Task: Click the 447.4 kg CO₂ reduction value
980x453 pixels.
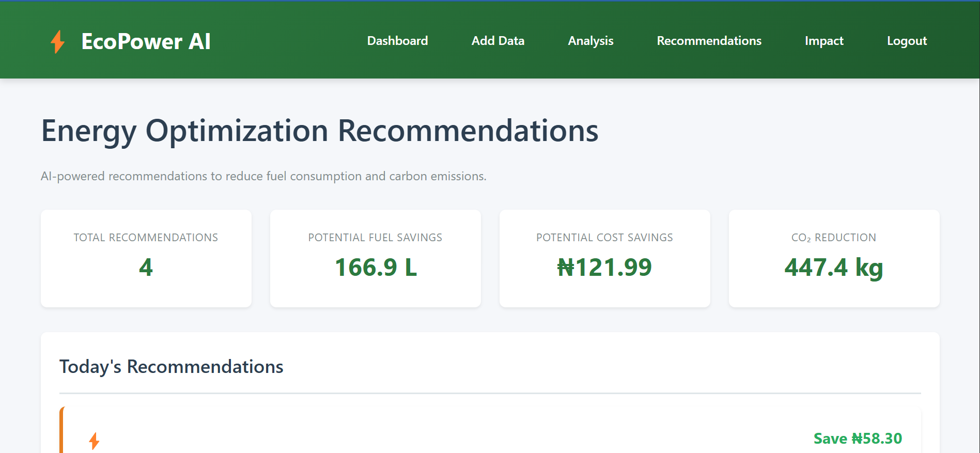Action: pos(834,268)
